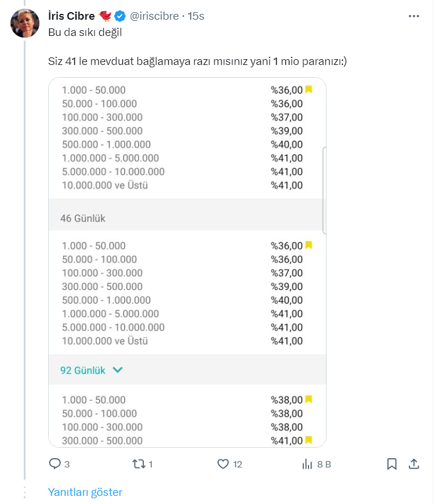
Task: View tweet analytics bar chart icon
Action: tap(307, 464)
